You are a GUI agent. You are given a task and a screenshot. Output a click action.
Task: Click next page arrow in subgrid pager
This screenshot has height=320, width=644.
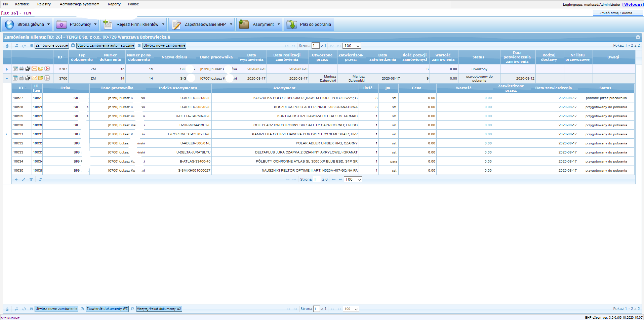tap(333, 180)
